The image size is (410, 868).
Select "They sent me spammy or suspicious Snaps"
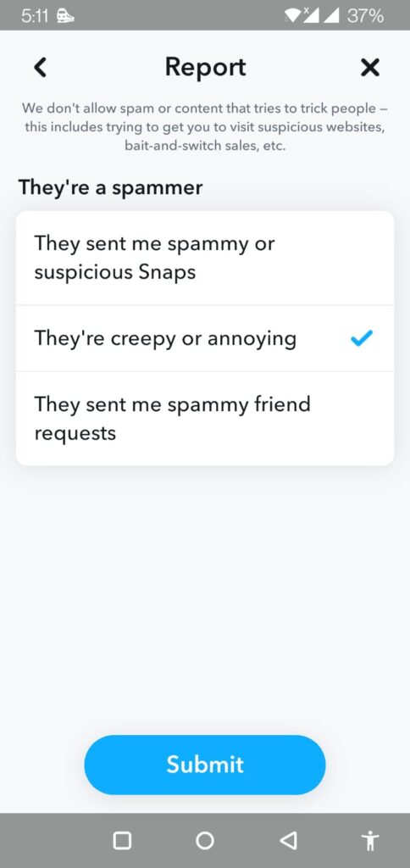tap(205, 258)
